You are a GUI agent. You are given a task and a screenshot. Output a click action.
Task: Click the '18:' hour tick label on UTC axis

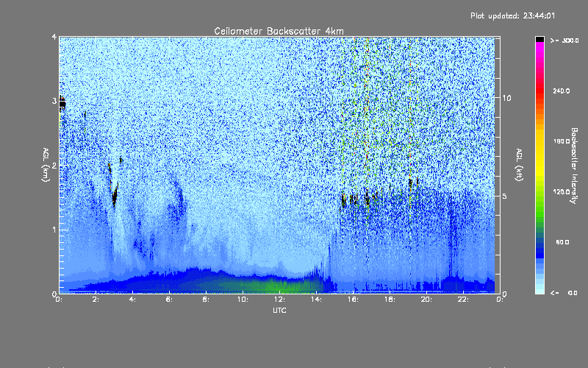(390, 300)
